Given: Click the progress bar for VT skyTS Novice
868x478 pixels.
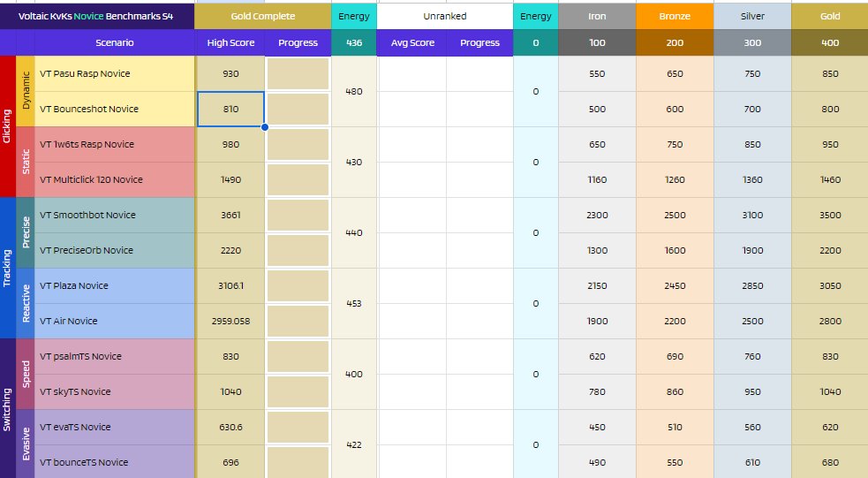Looking at the screenshot, I should pyautogui.click(x=298, y=392).
